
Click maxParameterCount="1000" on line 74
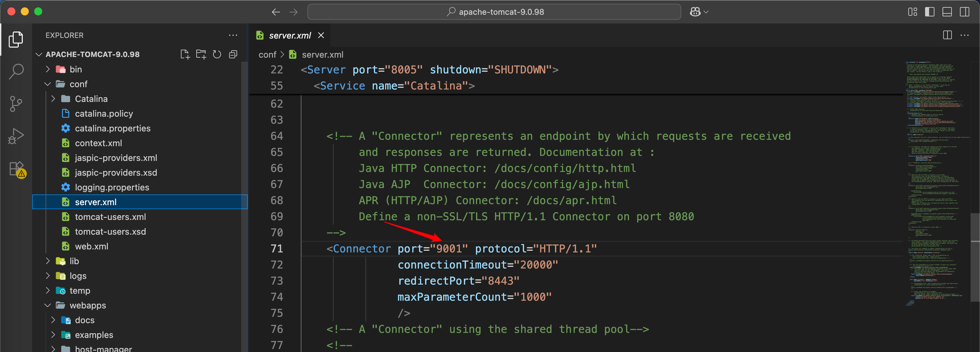pos(474,297)
